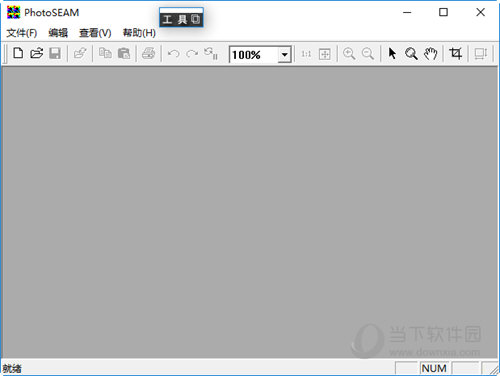Minimize the PhotoSEAM window
This screenshot has width=500, height=376.
(407, 12)
